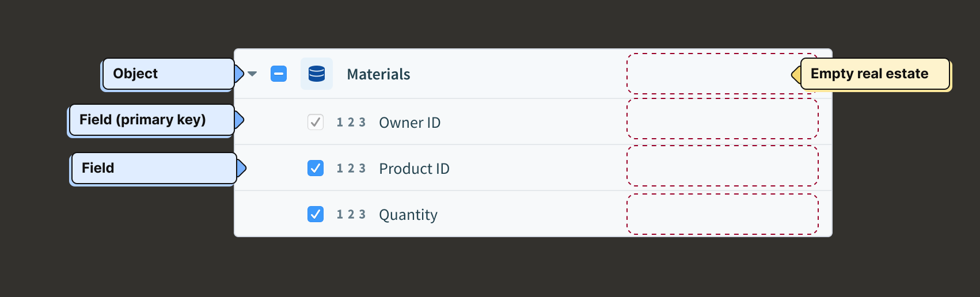
Task: Collapse the Materials object caret
Action: [252, 74]
